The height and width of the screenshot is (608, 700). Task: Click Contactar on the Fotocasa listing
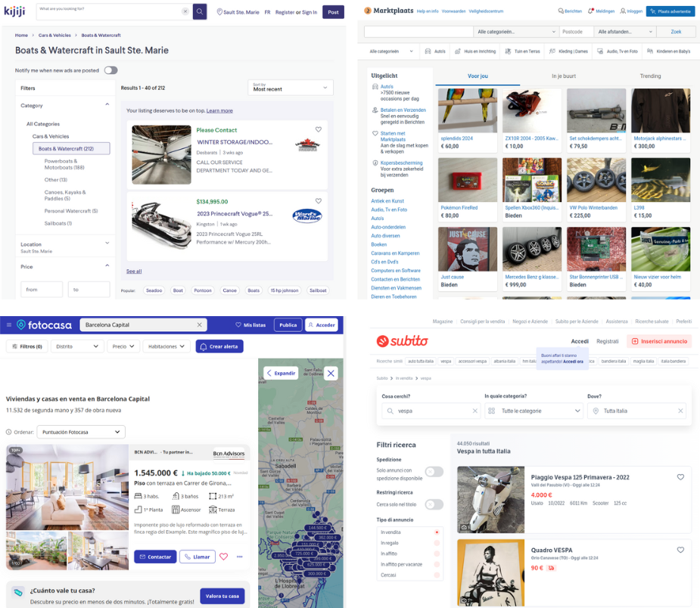155,557
